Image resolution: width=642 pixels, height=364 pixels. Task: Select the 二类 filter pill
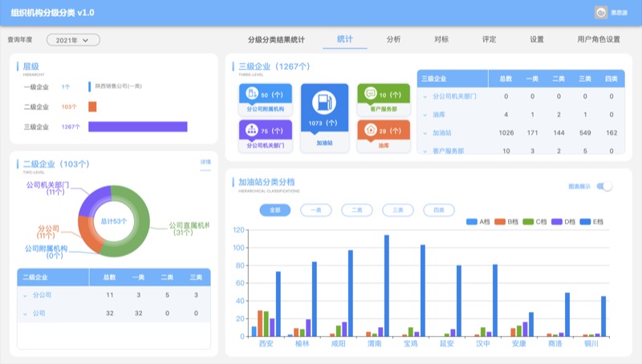(357, 210)
